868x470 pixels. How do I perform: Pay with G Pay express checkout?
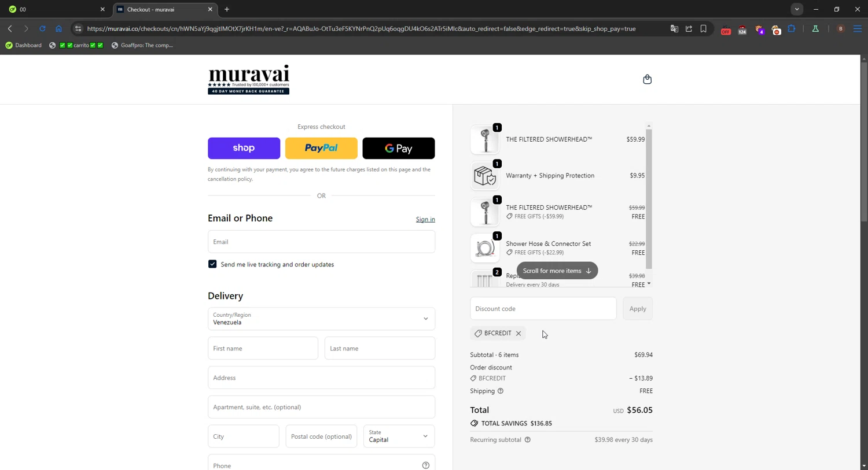coord(399,148)
